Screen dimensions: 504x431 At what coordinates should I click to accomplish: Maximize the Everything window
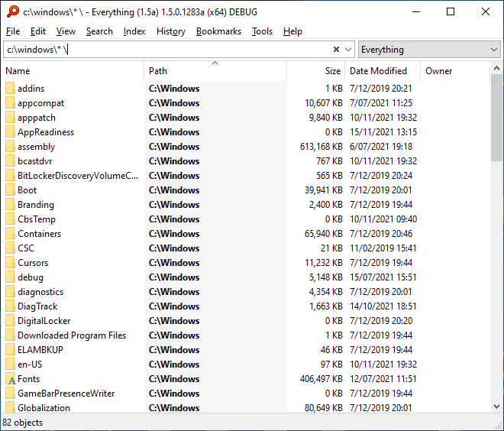click(451, 12)
